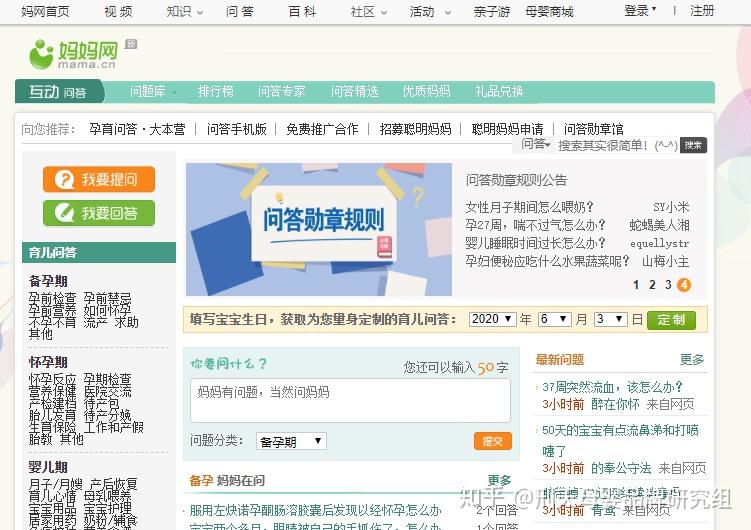The height and width of the screenshot is (530, 751).
Task: Open the month dropdown showing 6
Action: pyautogui.click(x=554, y=319)
